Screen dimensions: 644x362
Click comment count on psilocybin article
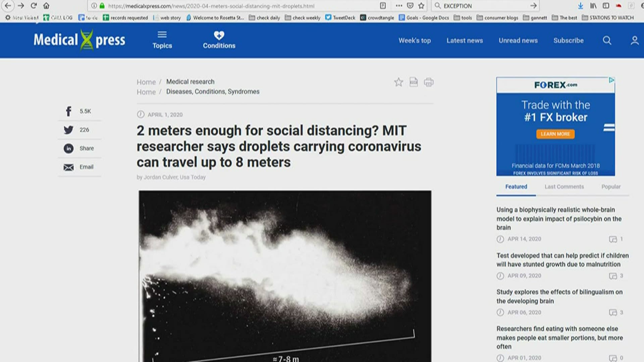pos(616,239)
